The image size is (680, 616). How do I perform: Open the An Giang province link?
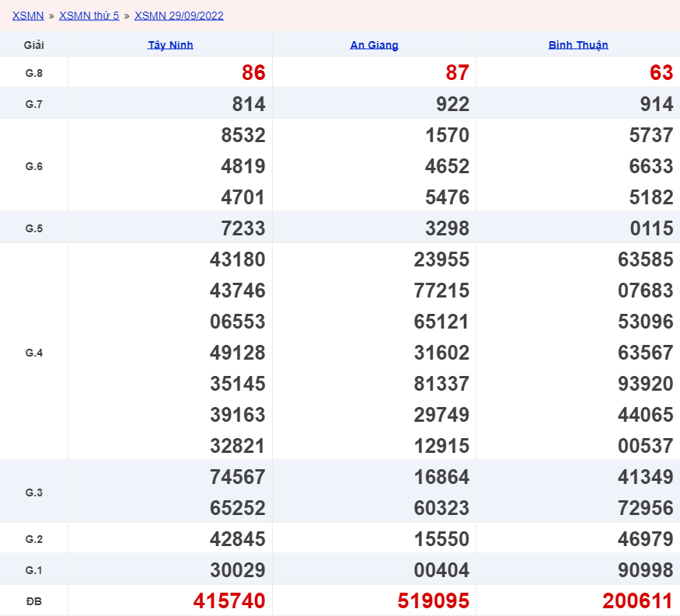point(375,45)
